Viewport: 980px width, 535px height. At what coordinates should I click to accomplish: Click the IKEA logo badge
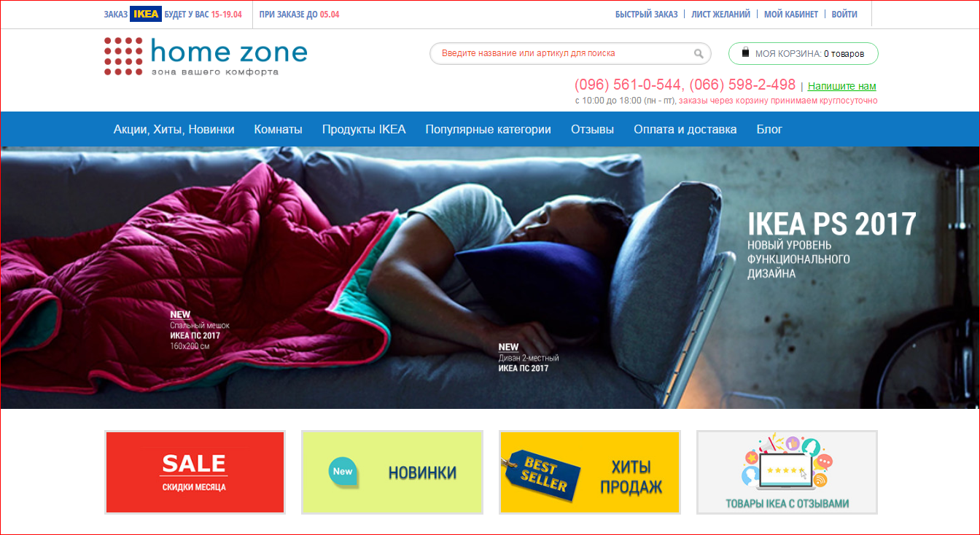(x=146, y=14)
